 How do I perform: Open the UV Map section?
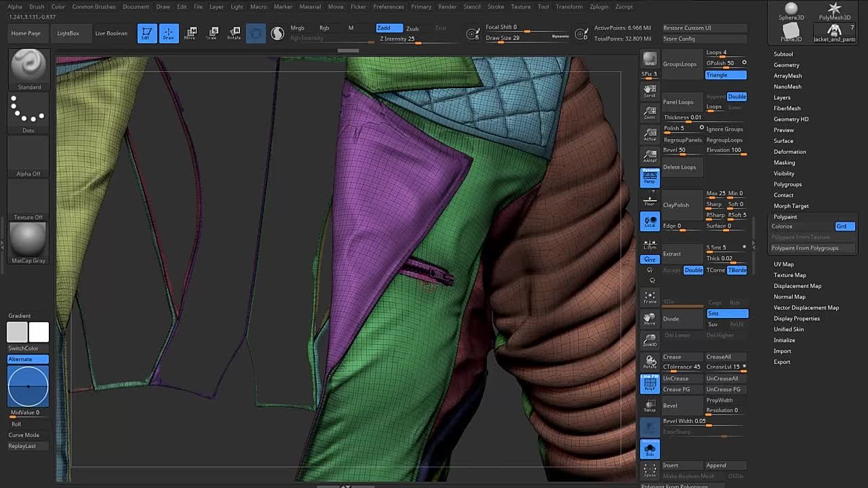783,264
